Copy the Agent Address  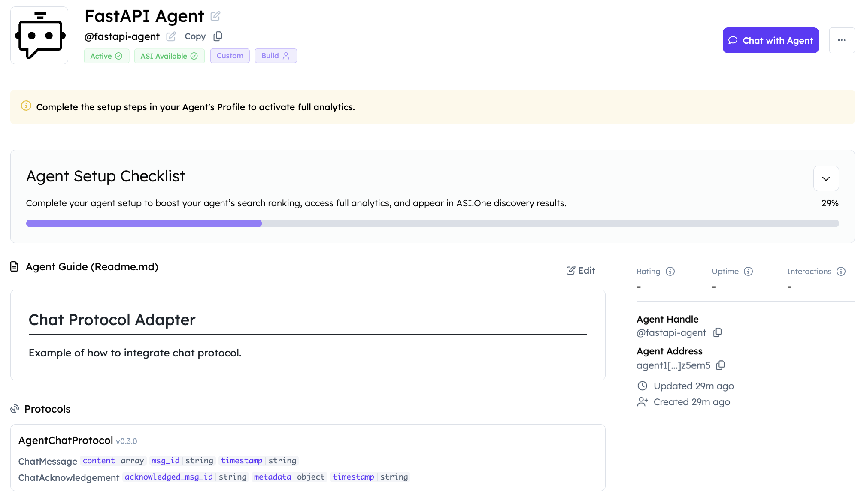(721, 365)
